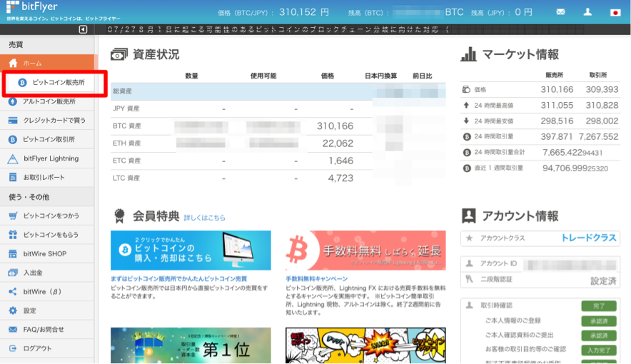Click the credit card icon in sidebar
The width and height of the screenshot is (631, 364).
[13, 120]
